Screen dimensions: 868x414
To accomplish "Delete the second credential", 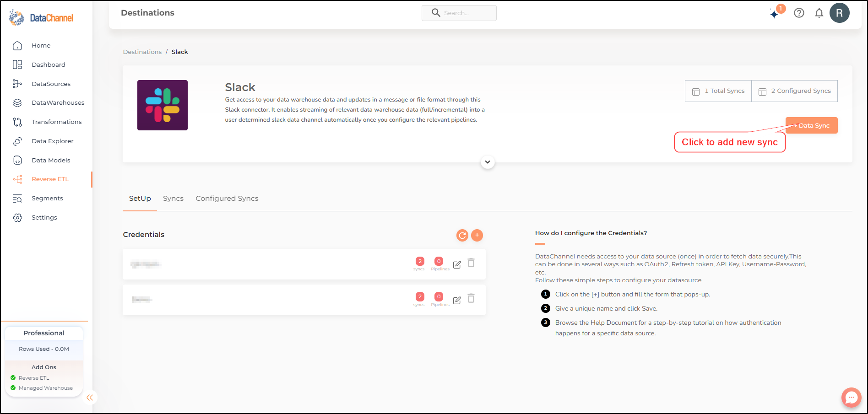I will [x=471, y=298].
